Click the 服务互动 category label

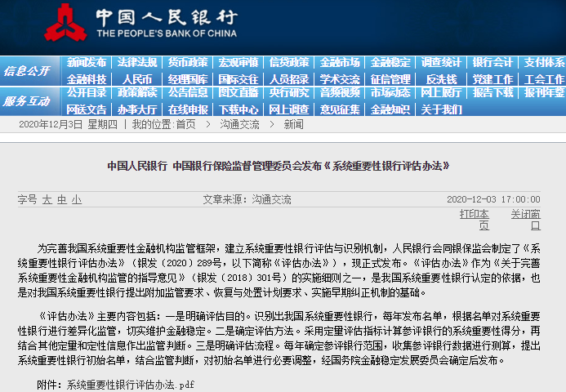[x=26, y=101]
